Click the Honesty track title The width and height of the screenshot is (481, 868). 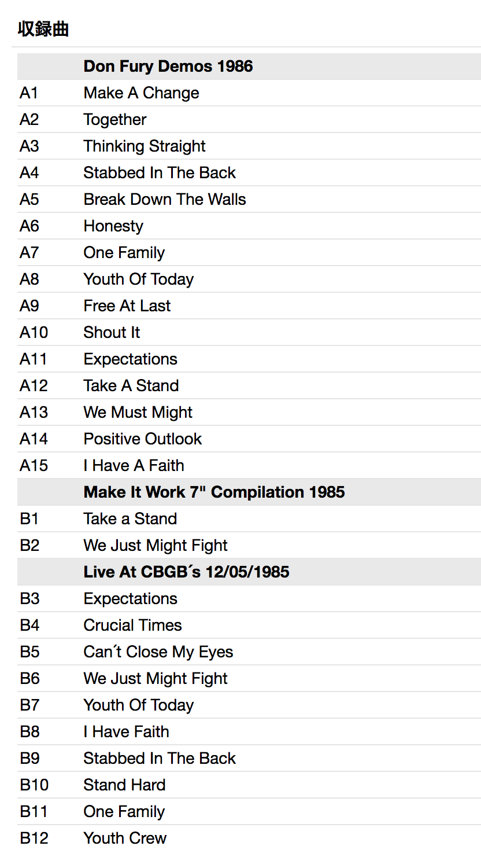[113, 226]
